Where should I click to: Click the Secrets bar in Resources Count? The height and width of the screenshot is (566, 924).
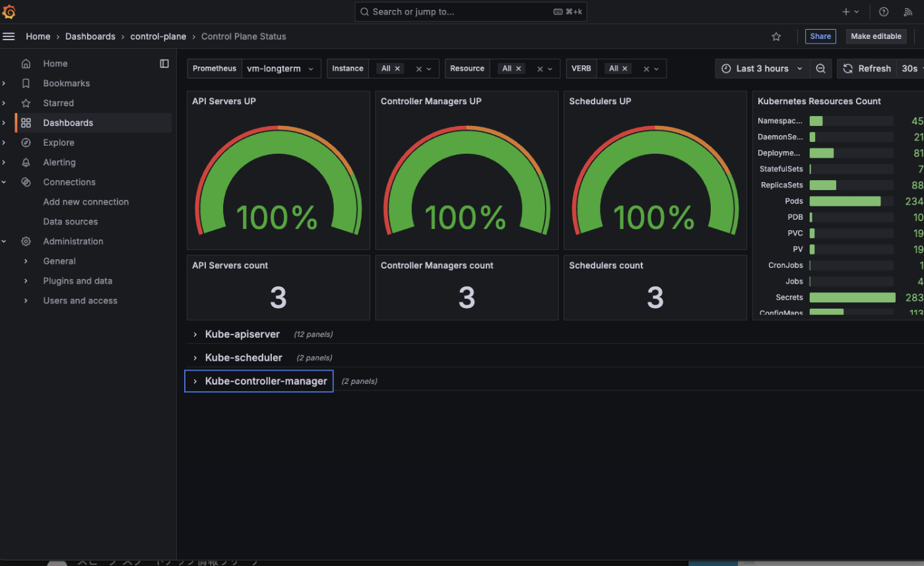point(852,298)
